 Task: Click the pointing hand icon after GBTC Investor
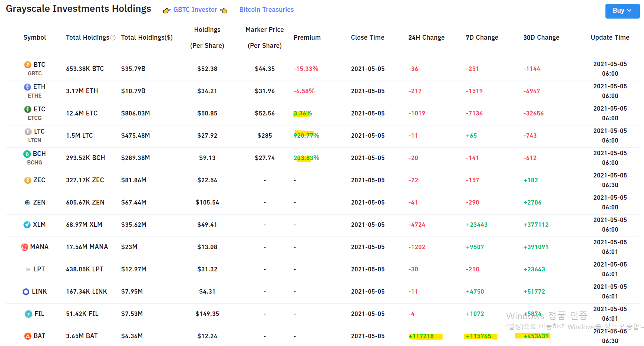pyautogui.click(x=224, y=10)
